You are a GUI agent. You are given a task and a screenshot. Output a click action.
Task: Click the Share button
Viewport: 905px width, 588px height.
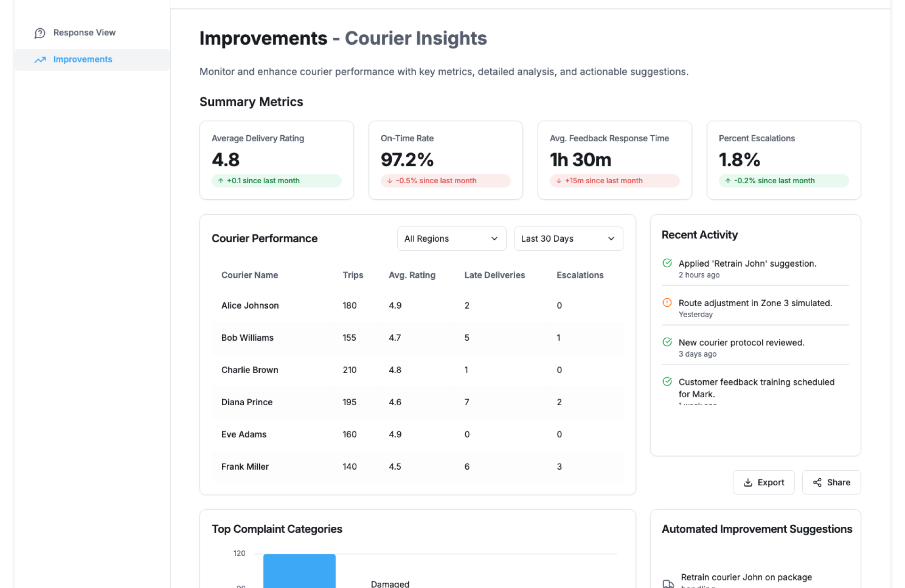pos(831,482)
